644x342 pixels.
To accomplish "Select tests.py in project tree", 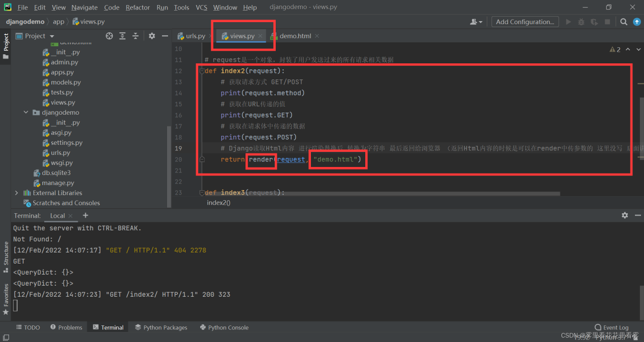I will [x=62, y=93].
